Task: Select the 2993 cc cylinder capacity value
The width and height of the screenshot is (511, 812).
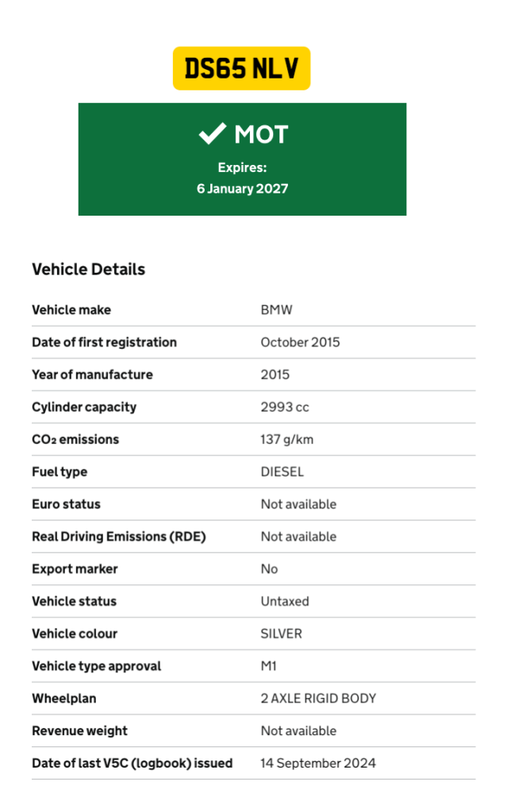Action: pyautogui.click(x=285, y=408)
